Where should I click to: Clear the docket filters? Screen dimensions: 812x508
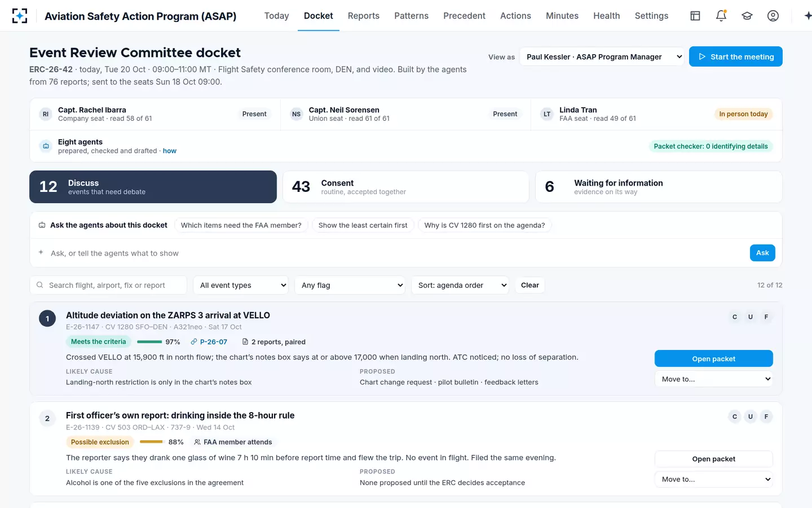coord(529,285)
